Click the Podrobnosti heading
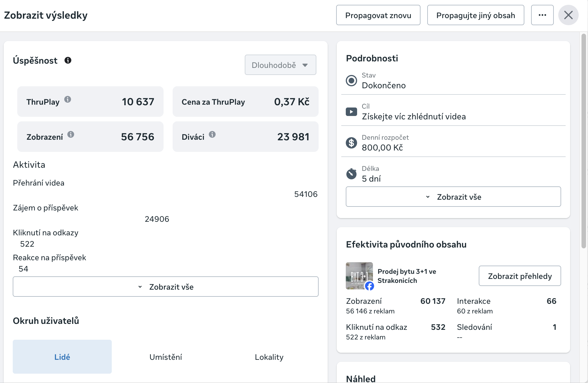Screen dimensions: 588x383 coord(372,58)
